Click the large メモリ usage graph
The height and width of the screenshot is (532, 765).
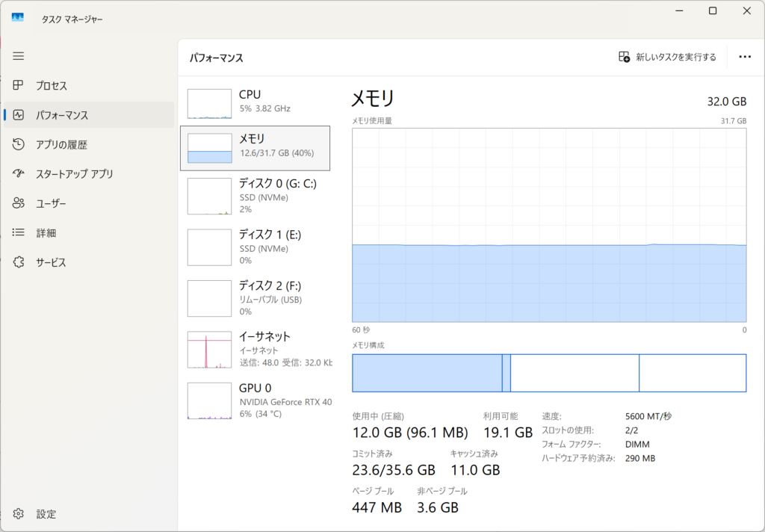549,225
